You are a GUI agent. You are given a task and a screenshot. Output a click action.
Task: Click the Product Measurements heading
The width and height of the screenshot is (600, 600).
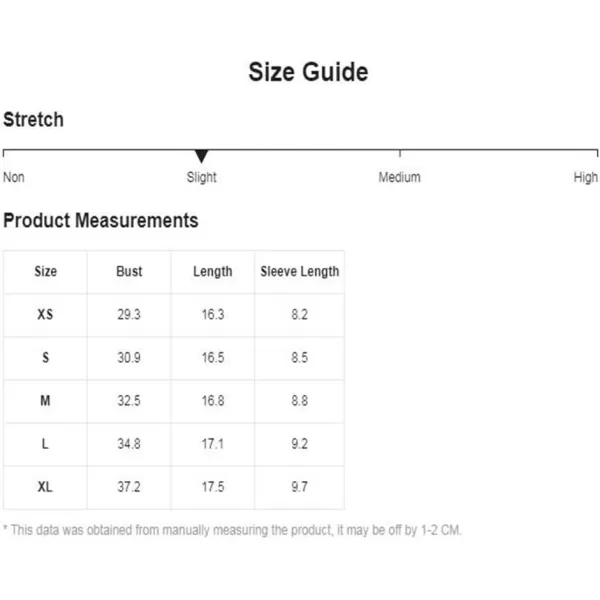click(x=101, y=220)
